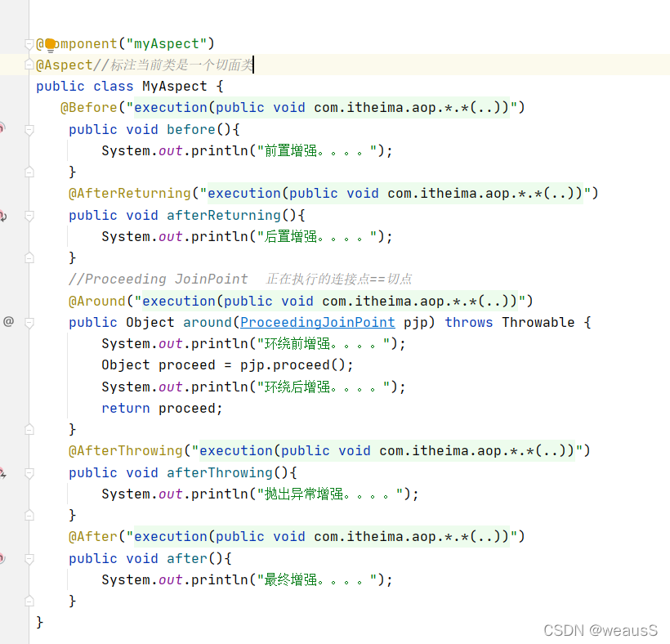Click the fold end marker closing before() method
Viewport: 670px width, 644px height.
pos(29,172)
